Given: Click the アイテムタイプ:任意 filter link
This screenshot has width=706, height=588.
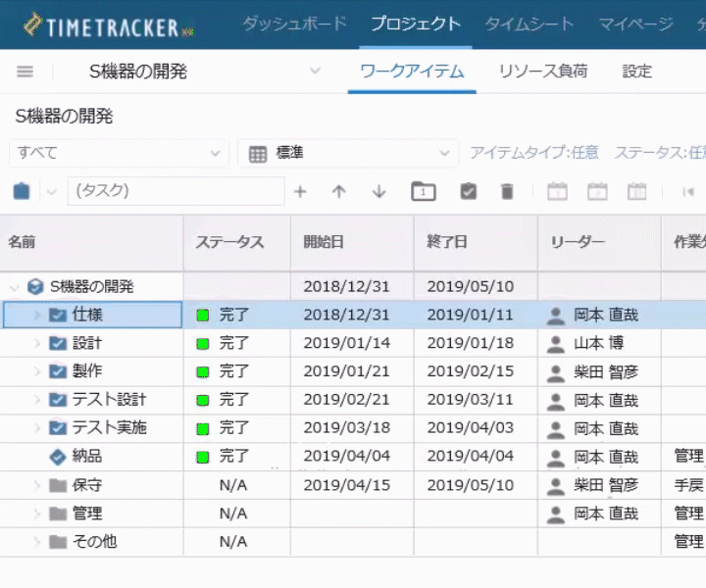Looking at the screenshot, I should 533,153.
